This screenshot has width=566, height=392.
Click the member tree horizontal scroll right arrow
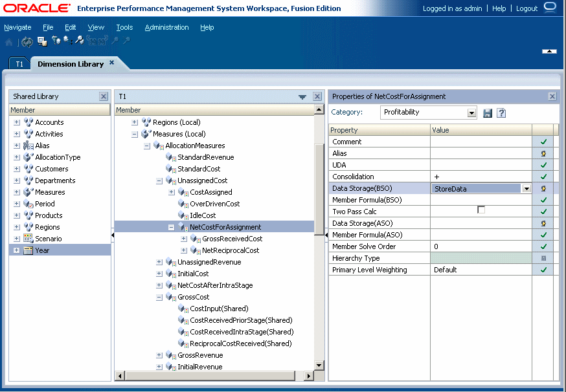tap(308, 376)
